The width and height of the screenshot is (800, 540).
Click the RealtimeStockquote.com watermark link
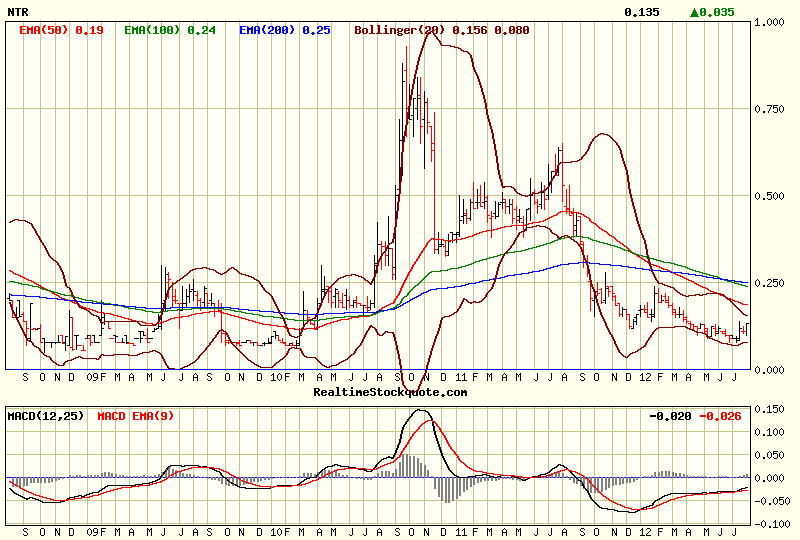(x=390, y=392)
